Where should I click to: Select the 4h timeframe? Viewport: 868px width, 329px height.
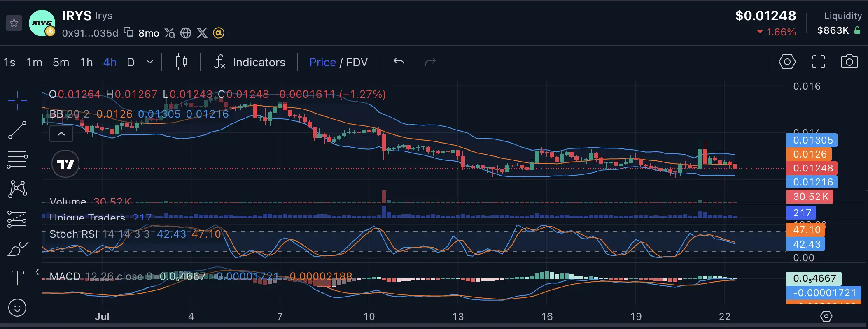click(110, 63)
